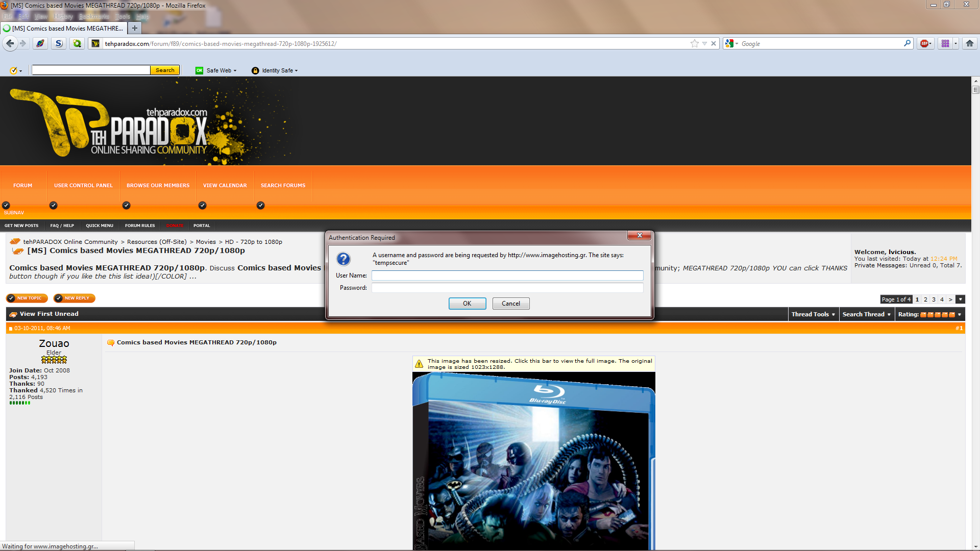The height and width of the screenshot is (551, 980).
Task: Click the Zouao username
Action: (x=54, y=343)
